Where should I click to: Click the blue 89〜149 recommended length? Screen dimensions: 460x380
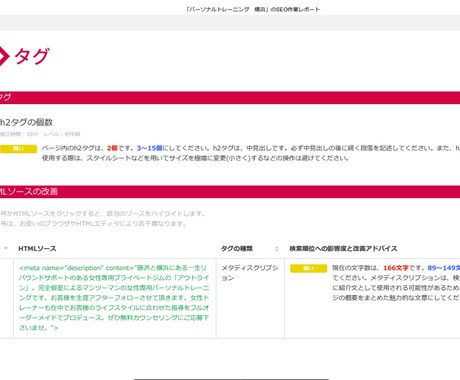click(443, 268)
